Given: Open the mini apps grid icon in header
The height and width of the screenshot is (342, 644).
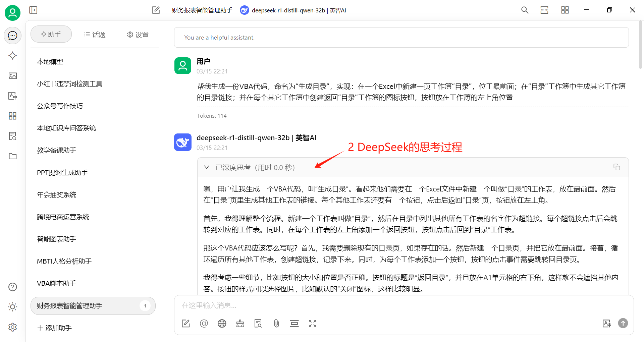Looking at the screenshot, I should point(565,10).
